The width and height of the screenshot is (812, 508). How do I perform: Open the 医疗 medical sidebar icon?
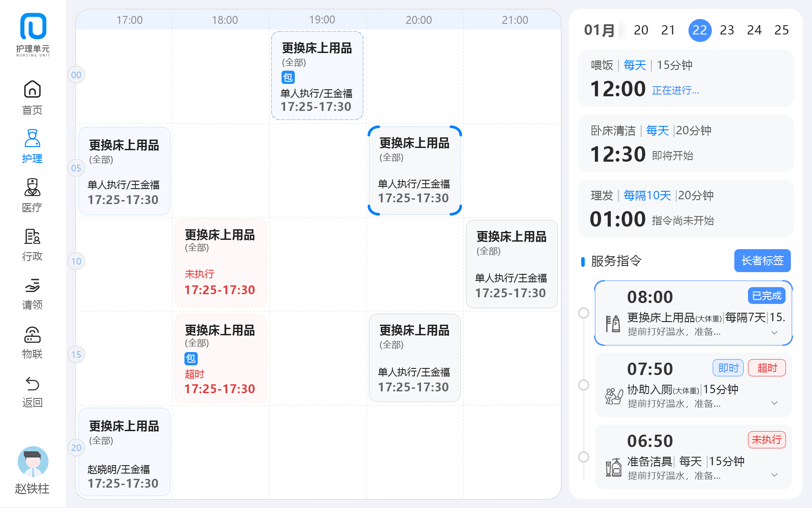(x=32, y=188)
